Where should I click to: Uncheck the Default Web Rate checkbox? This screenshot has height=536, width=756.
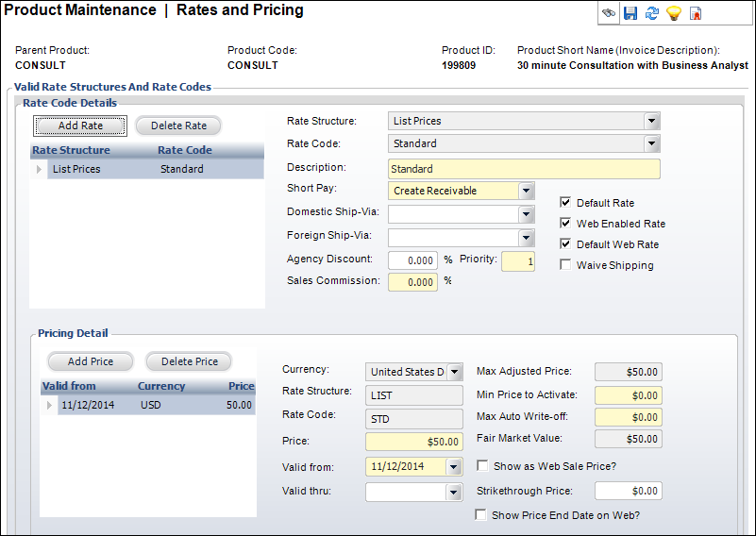tap(565, 243)
